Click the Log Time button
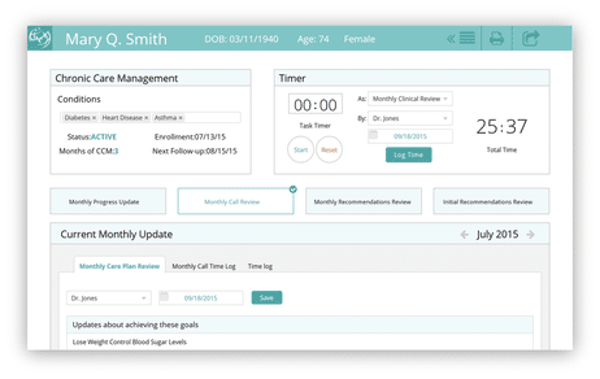Viewport: 600px width, 379px height. coord(408,155)
